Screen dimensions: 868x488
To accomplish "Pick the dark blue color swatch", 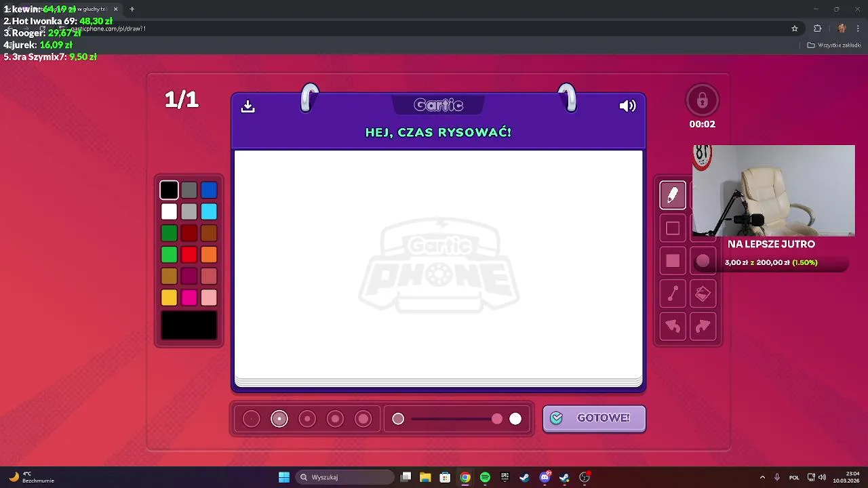I will (209, 190).
